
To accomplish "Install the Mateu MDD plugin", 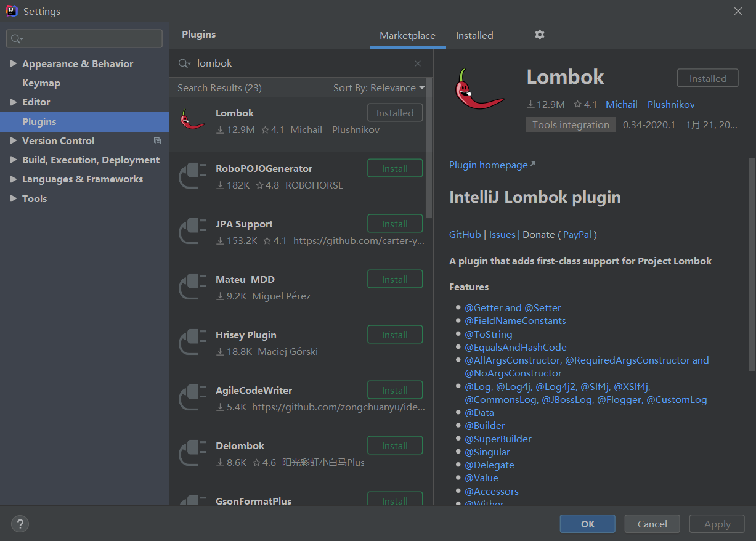I will (395, 279).
